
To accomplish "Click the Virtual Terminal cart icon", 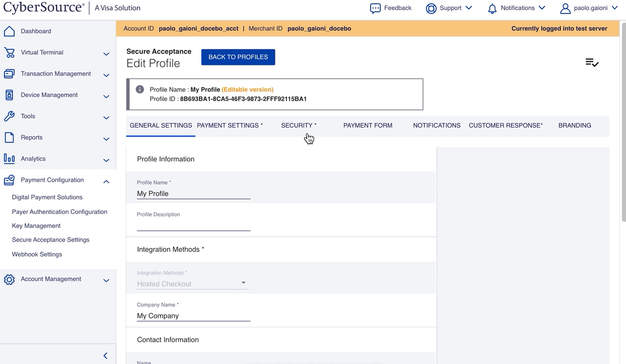I will click(x=9, y=53).
